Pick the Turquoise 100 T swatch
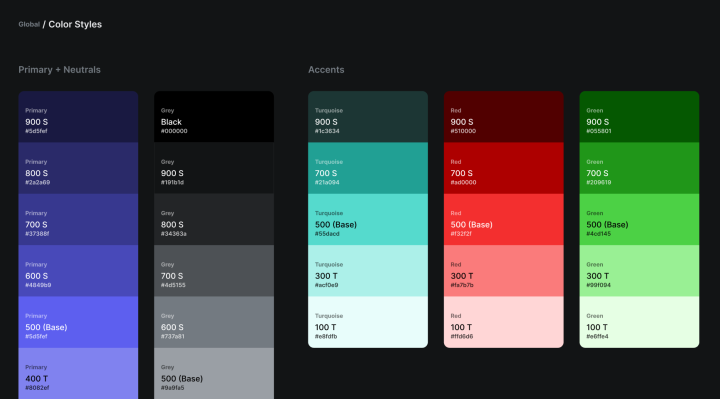The image size is (720, 399). coord(368,322)
